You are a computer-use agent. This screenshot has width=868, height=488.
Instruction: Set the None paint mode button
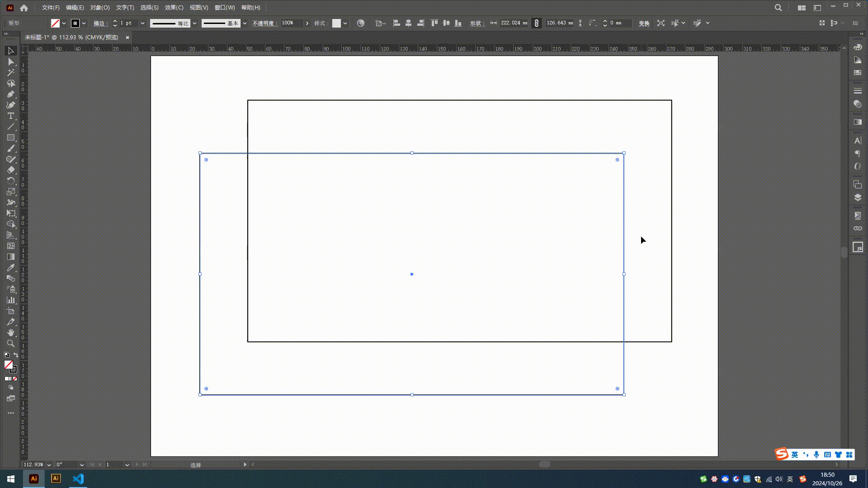point(15,379)
